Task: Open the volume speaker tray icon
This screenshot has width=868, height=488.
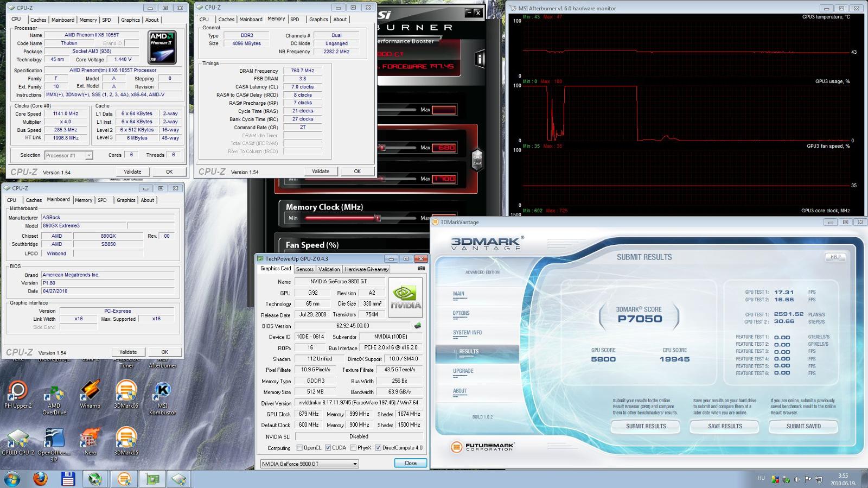Action: coord(797,479)
